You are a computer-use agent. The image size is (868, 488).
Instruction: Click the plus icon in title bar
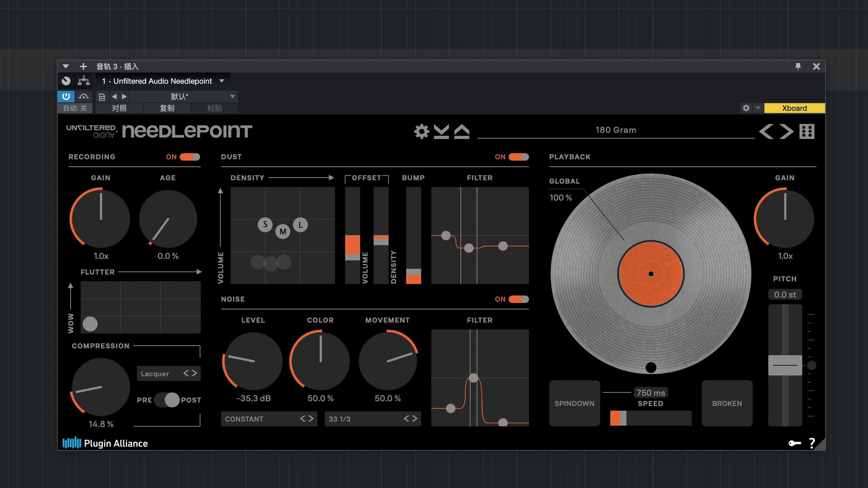point(83,66)
